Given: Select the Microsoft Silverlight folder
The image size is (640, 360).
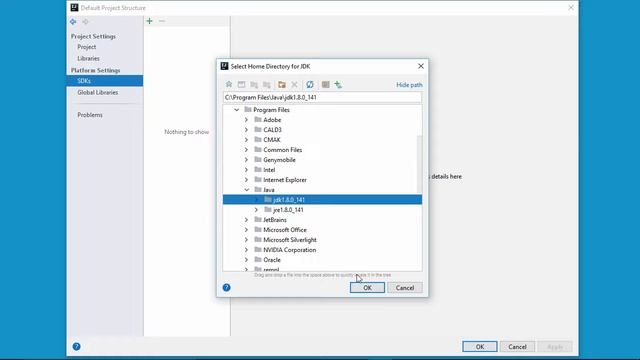Looking at the screenshot, I should point(290,240).
